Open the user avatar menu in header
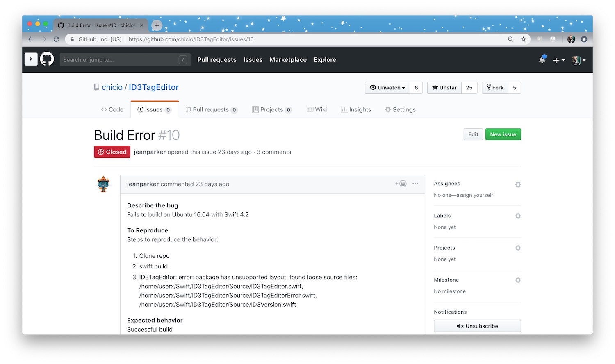615x364 pixels. 579,60
